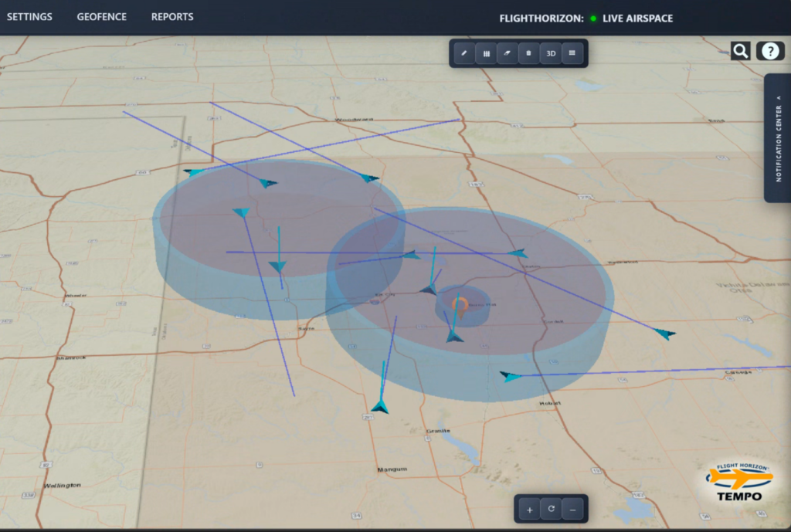Click the reset rotation arrow icon
Viewport: 791px width, 532px height.
551,510
